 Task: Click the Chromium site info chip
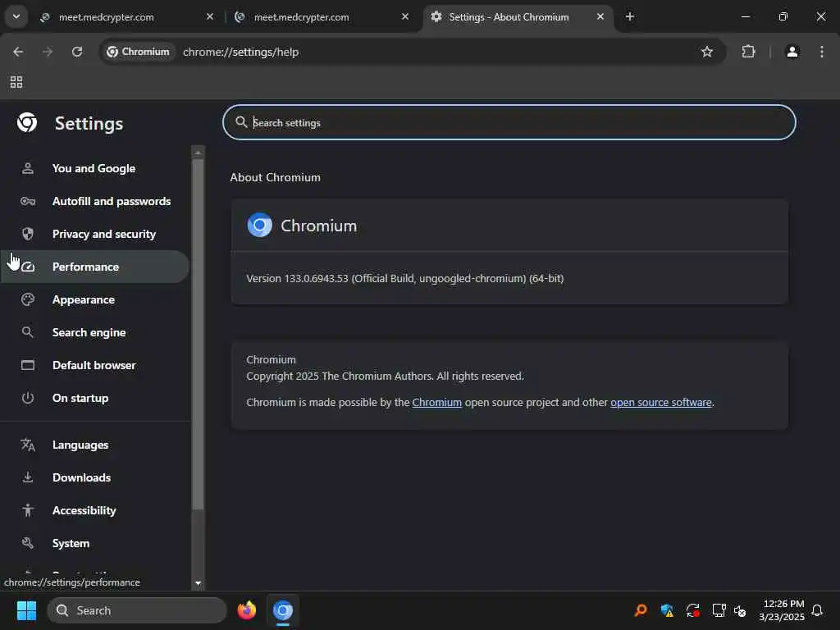(138, 52)
